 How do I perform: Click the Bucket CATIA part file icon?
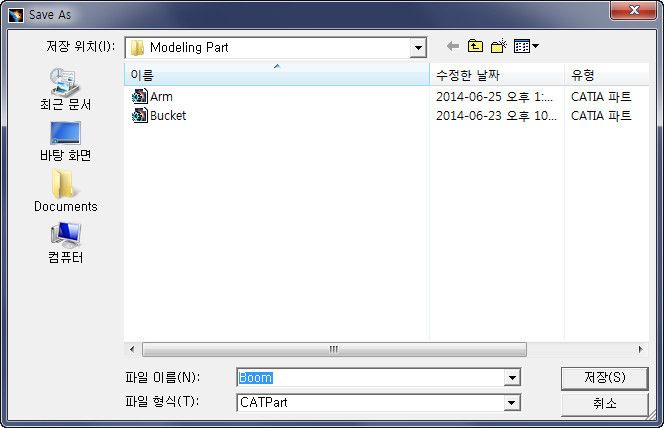pos(139,115)
